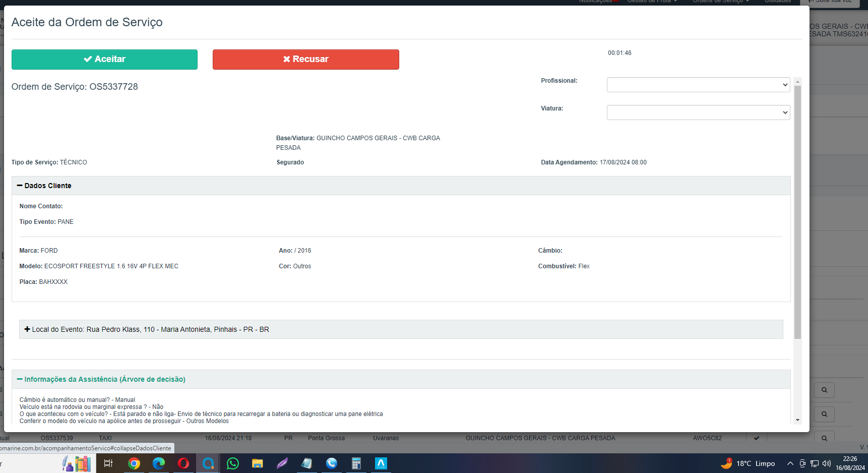Show hidden system tray icons
This screenshot has width=868, height=473.
click(790, 463)
